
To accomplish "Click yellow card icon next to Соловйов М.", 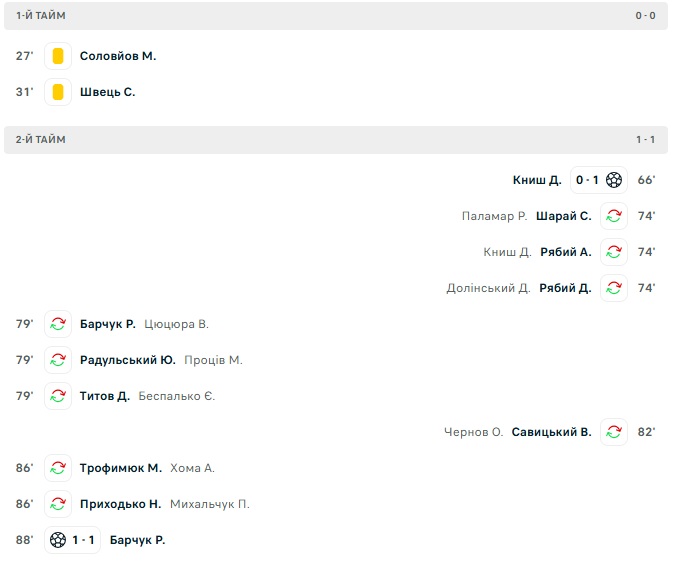I will [58, 56].
